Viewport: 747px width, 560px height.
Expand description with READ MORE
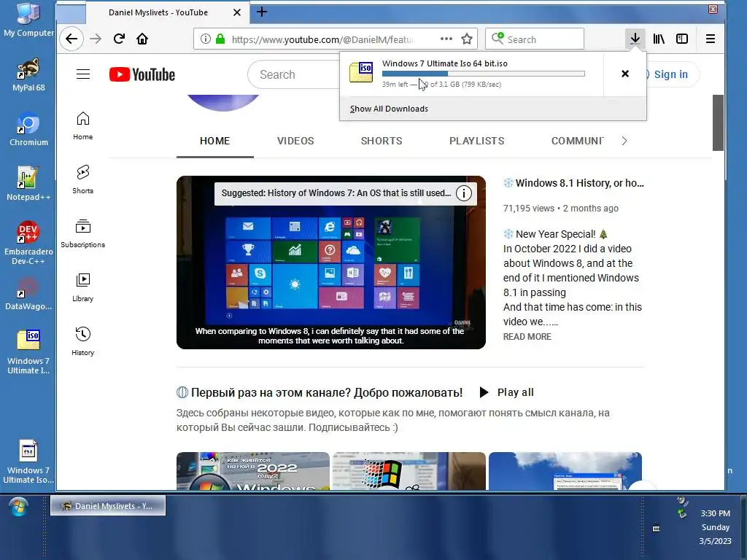tap(527, 337)
